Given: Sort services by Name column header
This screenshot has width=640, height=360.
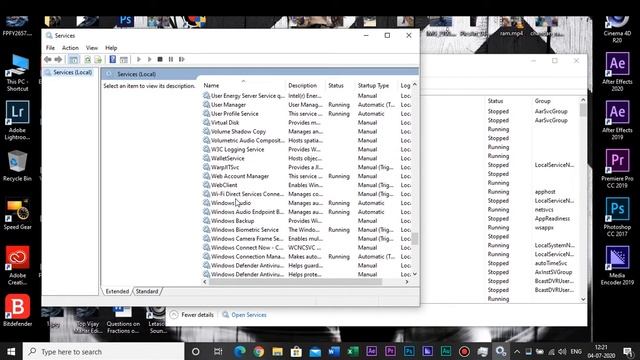Looking at the screenshot, I should pyautogui.click(x=211, y=85).
